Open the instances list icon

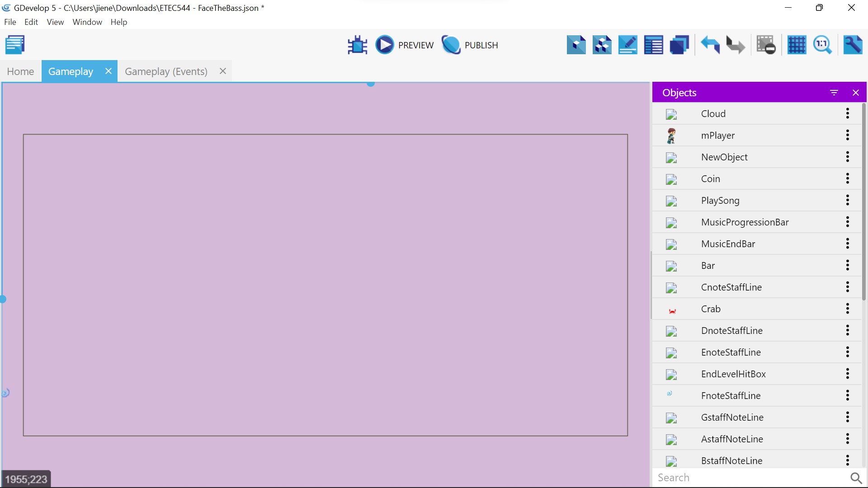click(x=653, y=45)
